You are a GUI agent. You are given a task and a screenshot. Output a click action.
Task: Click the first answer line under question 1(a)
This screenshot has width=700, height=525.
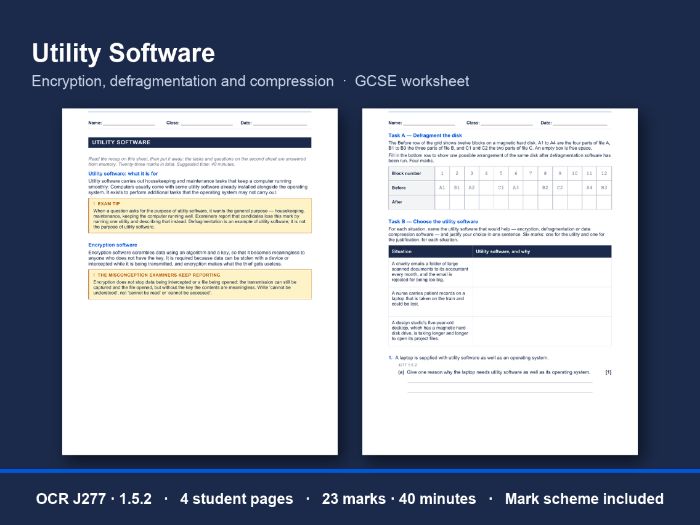pyautogui.click(x=500, y=383)
